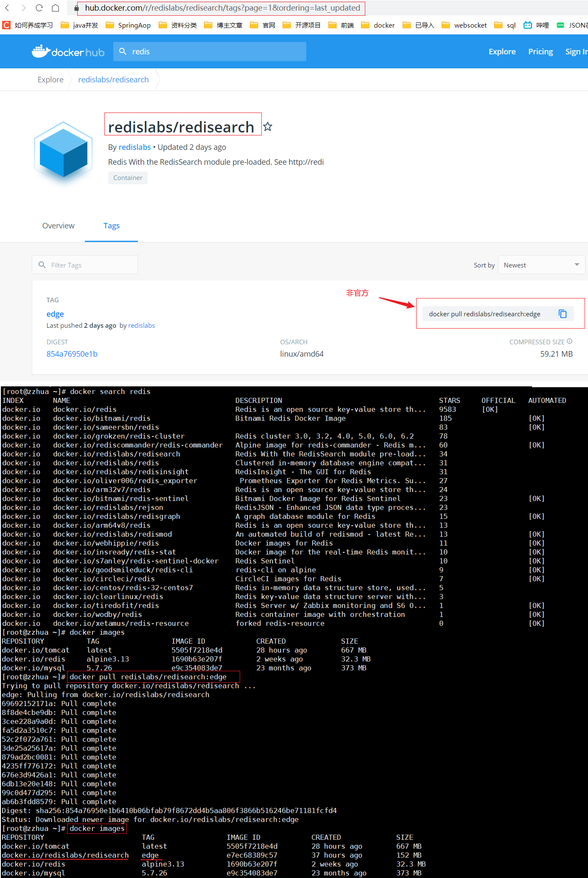Image resolution: width=588 pixels, height=878 pixels.
Task: Star the redislabs/redisearch repository
Action: pos(268,127)
